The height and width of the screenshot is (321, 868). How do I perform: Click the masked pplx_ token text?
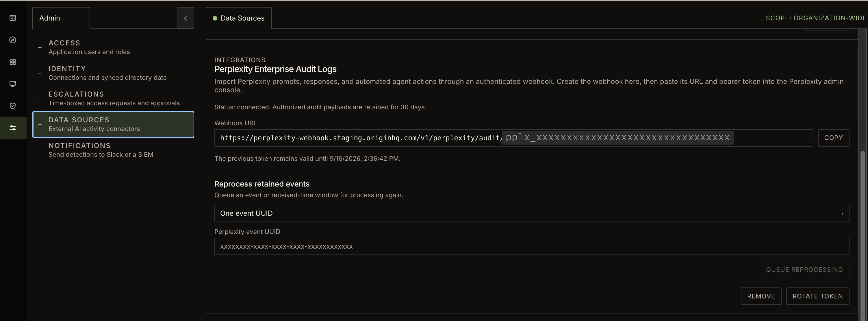[618, 138]
